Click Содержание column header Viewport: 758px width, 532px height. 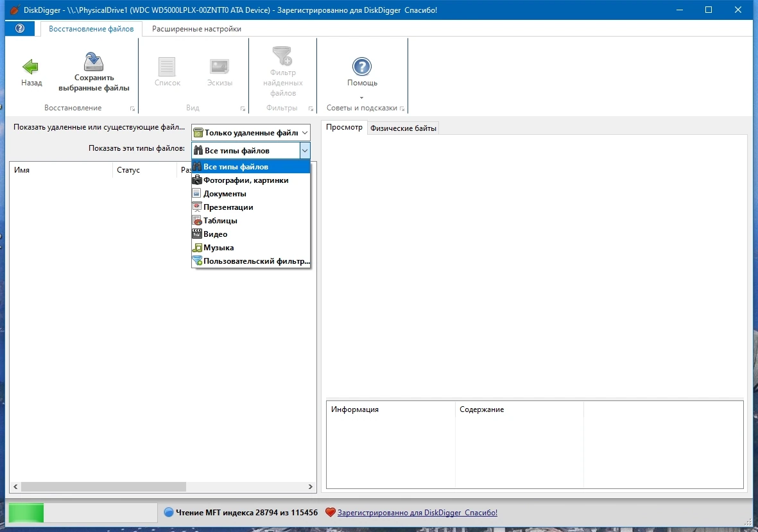tap(519, 409)
